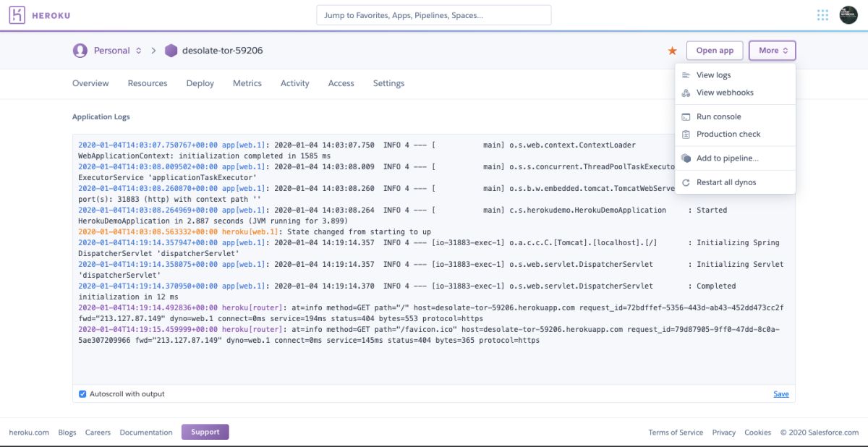The image size is (868, 447).
Task: Click the Jump to Favorites search field
Action: 434,14
